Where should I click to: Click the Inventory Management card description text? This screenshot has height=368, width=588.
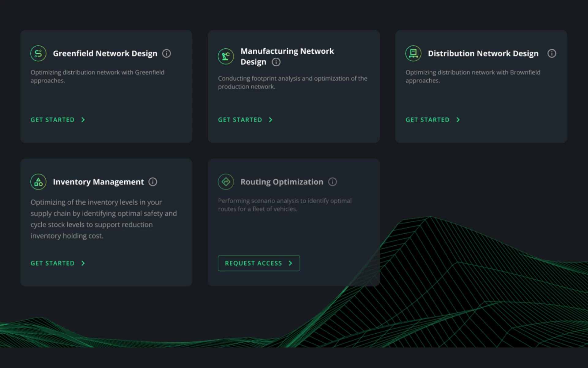(x=104, y=219)
